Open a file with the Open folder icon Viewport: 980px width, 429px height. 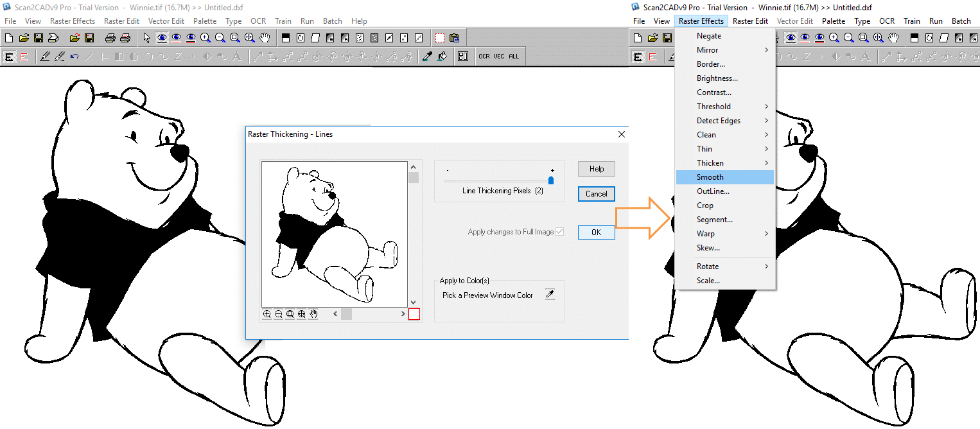tap(23, 37)
